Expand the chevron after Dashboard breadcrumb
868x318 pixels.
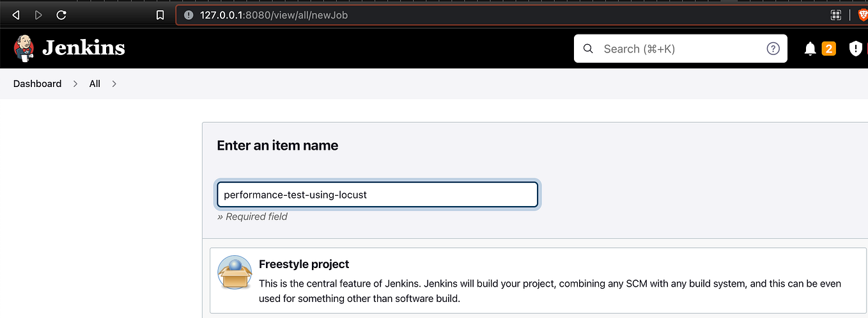pos(75,84)
